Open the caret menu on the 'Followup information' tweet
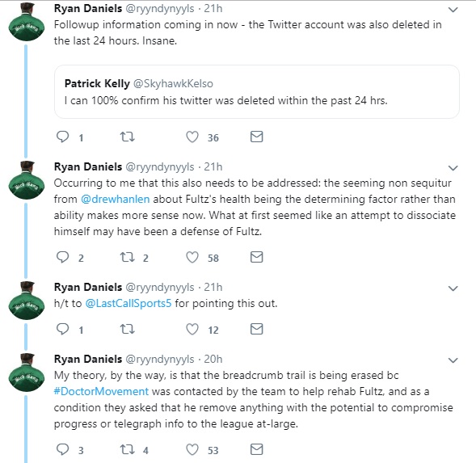The width and height of the screenshot is (476, 463). point(453,10)
